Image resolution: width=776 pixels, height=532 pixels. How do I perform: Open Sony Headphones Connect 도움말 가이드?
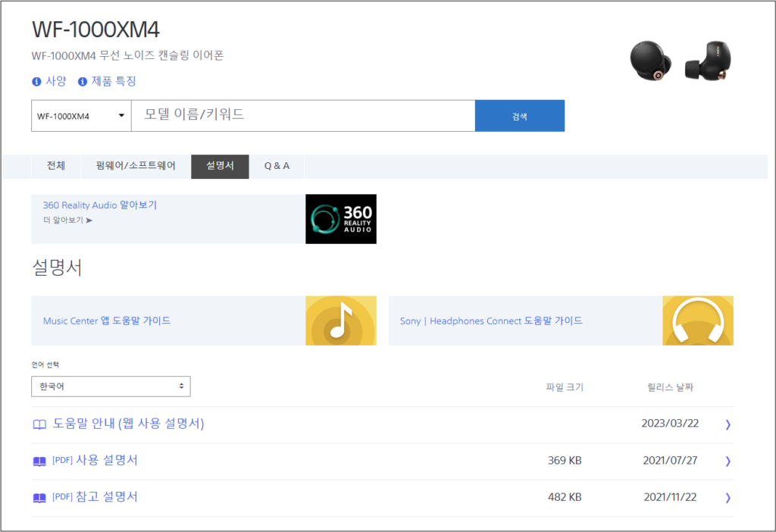491,321
